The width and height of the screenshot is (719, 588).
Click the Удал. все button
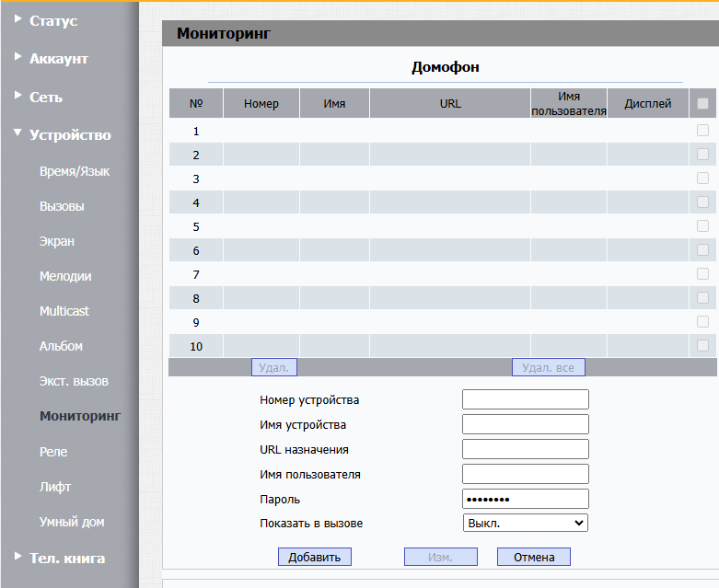(548, 368)
